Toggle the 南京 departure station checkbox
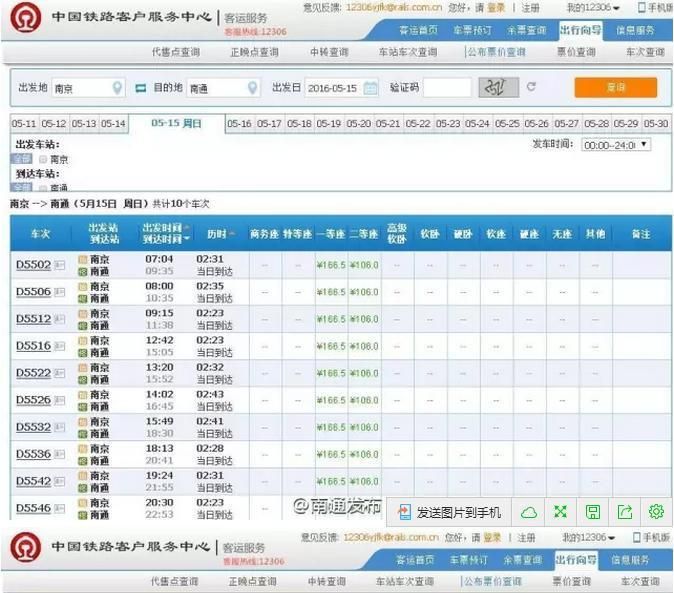 43,159
